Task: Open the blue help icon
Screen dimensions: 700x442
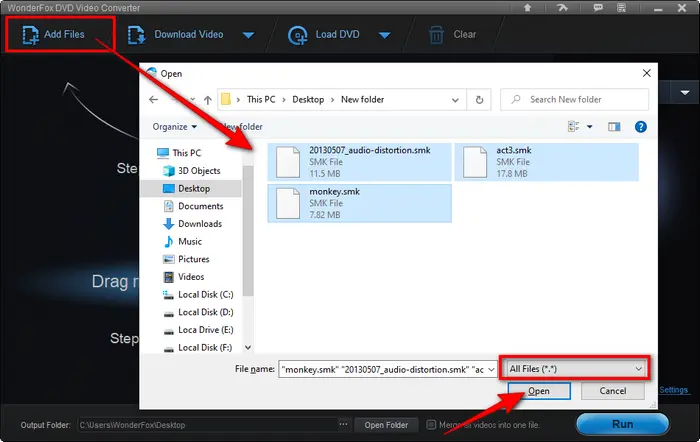Action: click(x=641, y=127)
